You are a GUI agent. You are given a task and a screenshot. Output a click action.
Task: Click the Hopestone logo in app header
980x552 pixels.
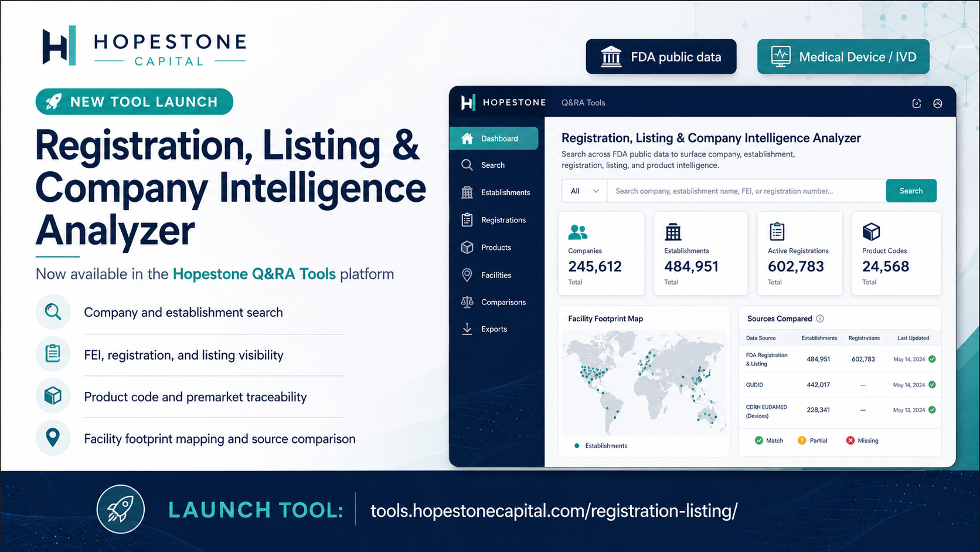(503, 103)
